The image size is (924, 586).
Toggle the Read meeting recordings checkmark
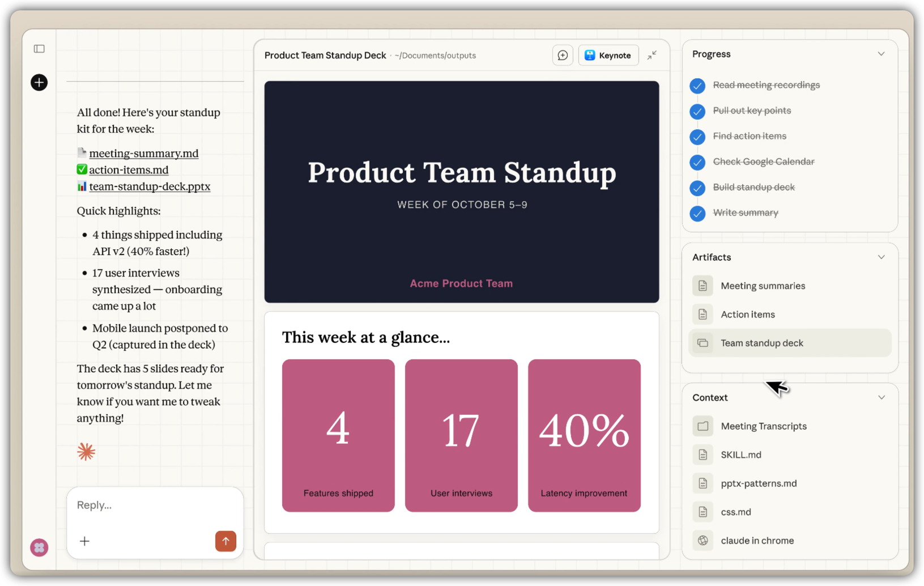697,86
